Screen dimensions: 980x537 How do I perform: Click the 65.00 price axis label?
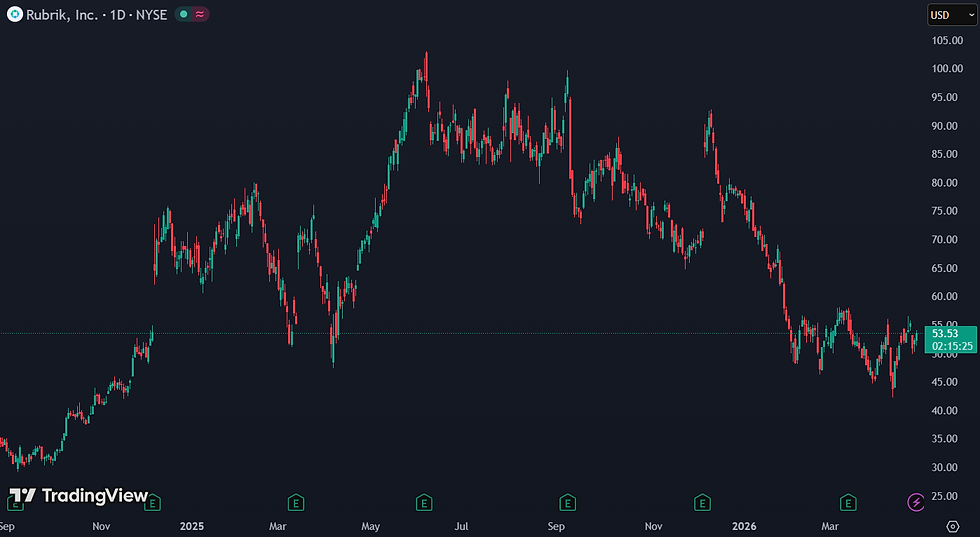tap(944, 268)
